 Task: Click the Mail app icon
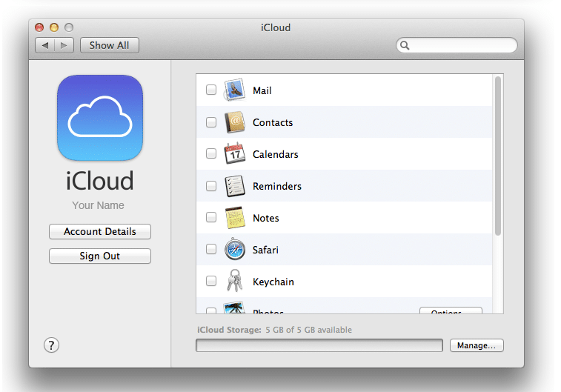[235, 90]
